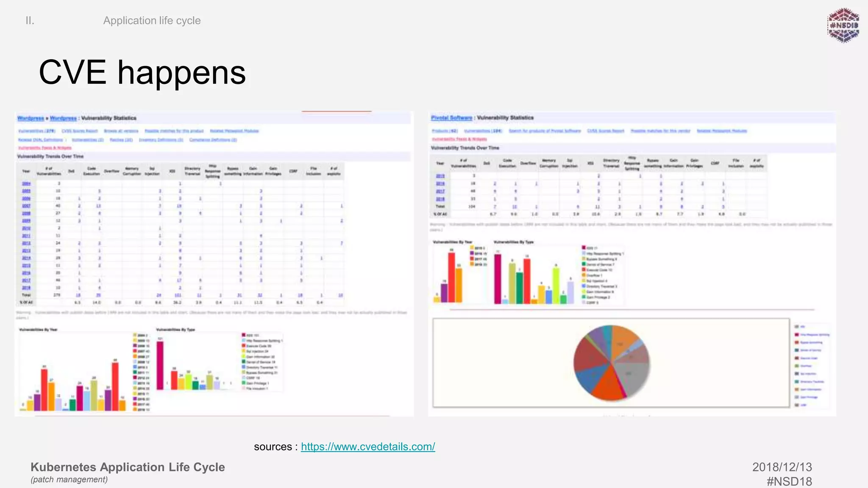The width and height of the screenshot is (868, 488).
Task: Click year 2018 in Pivotal table
Action: (440, 199)
